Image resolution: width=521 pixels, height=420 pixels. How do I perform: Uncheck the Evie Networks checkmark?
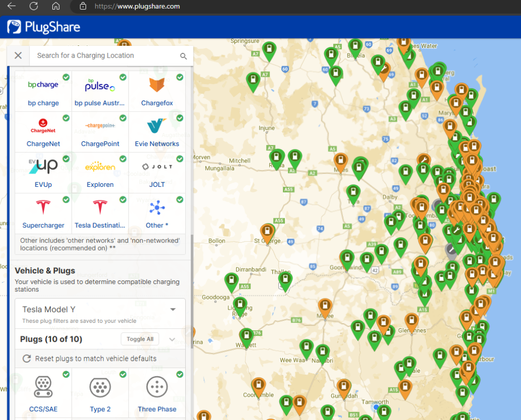180,118
